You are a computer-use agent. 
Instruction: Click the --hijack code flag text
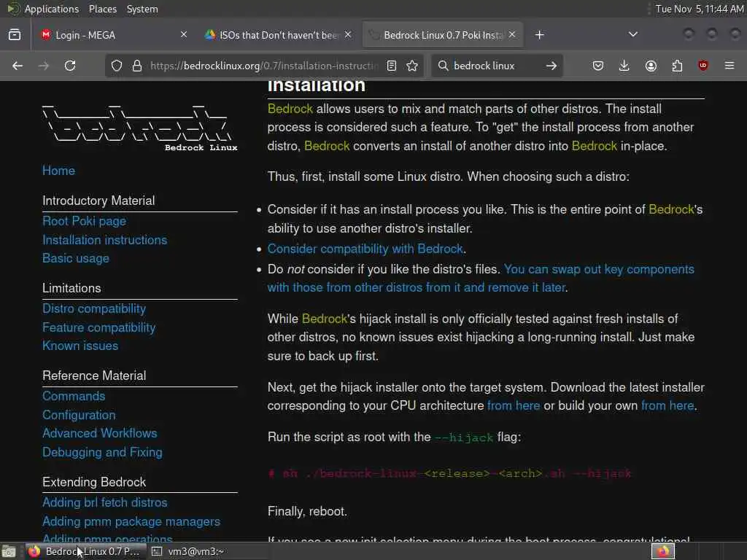click(x=463, y=437)
